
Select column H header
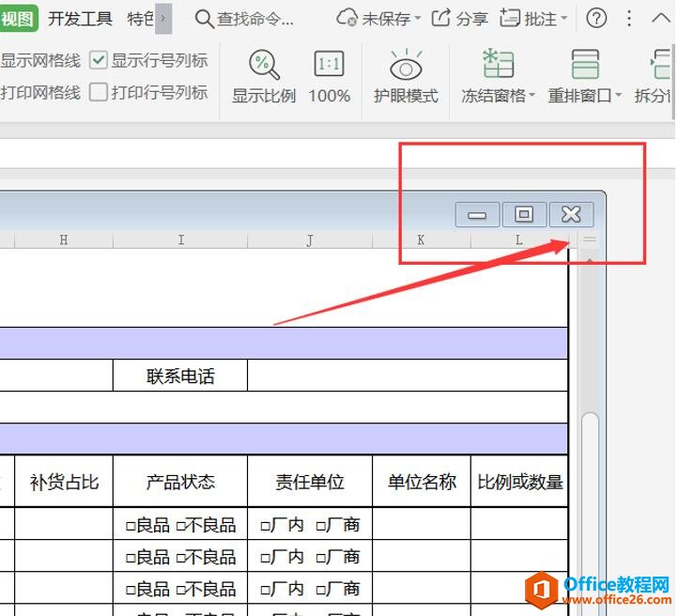64,239
